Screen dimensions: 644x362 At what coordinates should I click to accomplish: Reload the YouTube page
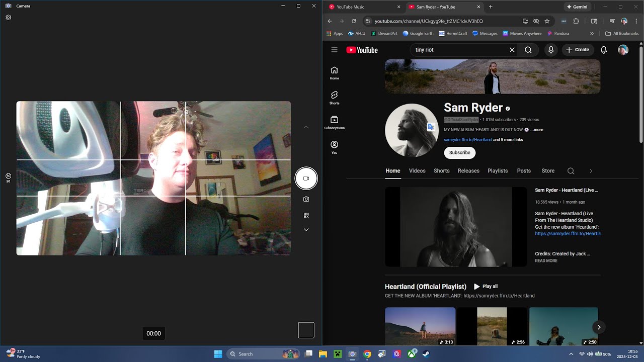pyautogui.click(x=354, y=21)
